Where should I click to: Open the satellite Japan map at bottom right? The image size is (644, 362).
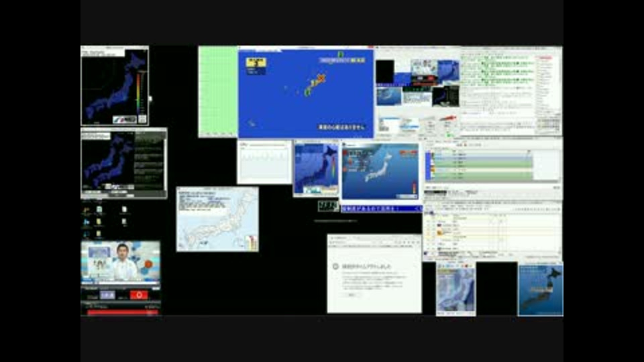[541, 290]
